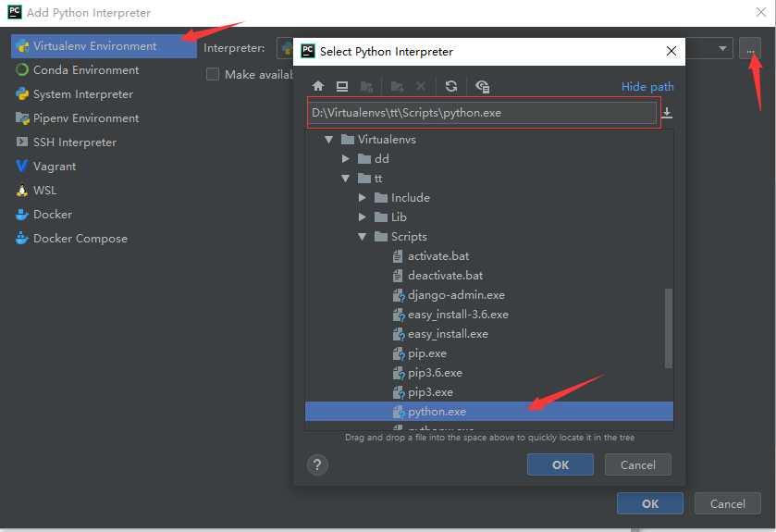Select pip3.6.exe file
776x532 pixels.
click(435, 373)
